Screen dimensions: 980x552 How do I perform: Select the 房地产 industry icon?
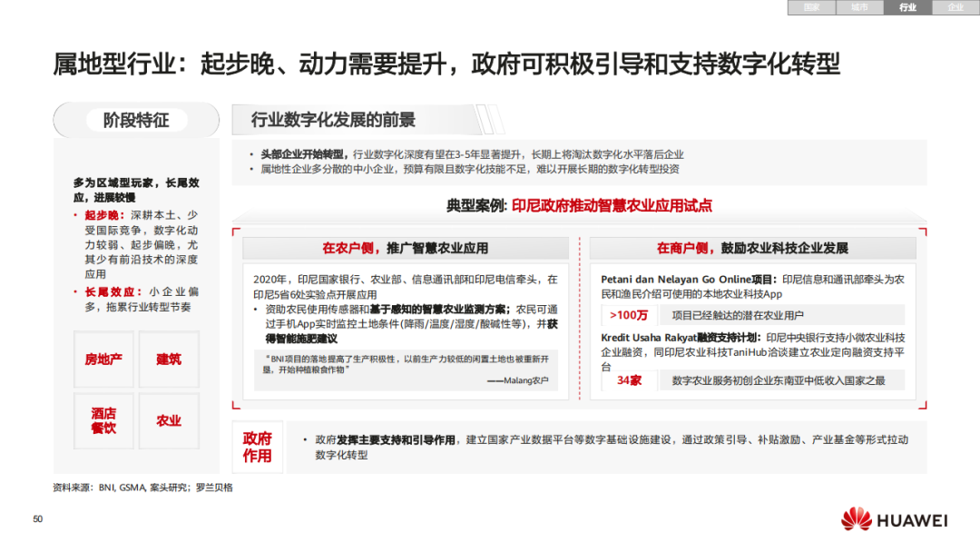[x=103, y=360]
